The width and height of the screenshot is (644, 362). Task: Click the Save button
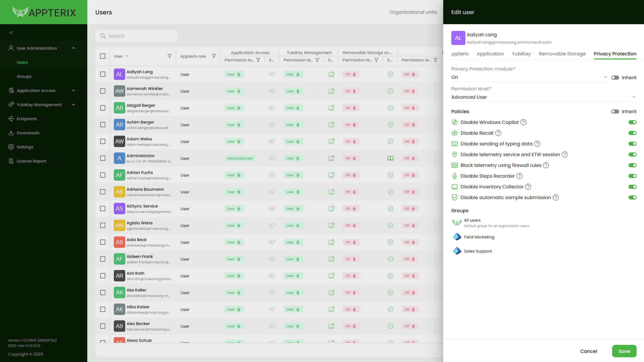(x=624, y=351)
